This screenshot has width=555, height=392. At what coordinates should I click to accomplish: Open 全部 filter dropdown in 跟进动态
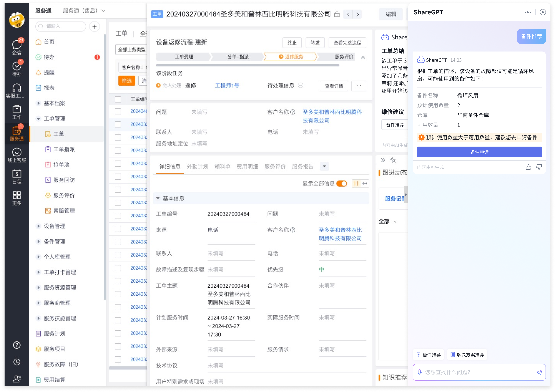point(388,221)
